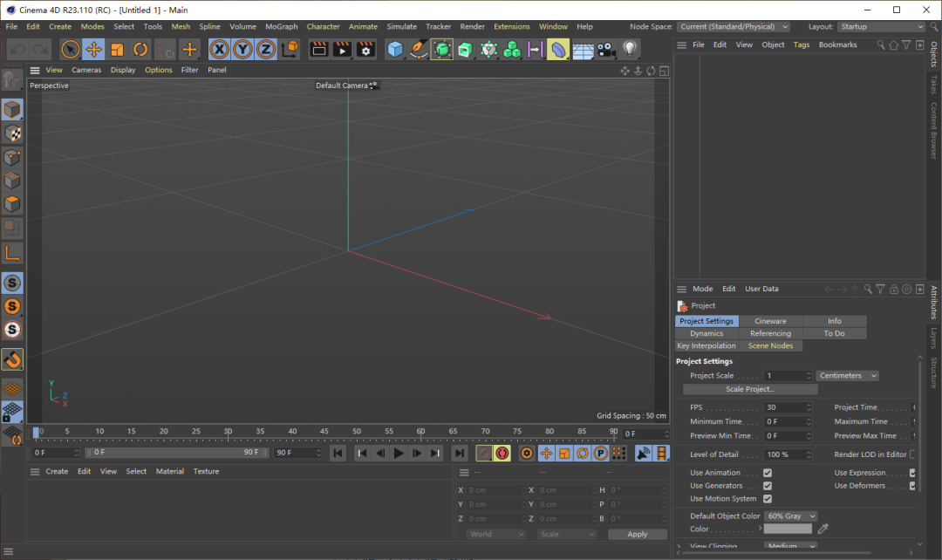The height and width of the screenshot is (560, 942).
Task: Select the Rotate tool
Action: (x=140, y=50)
